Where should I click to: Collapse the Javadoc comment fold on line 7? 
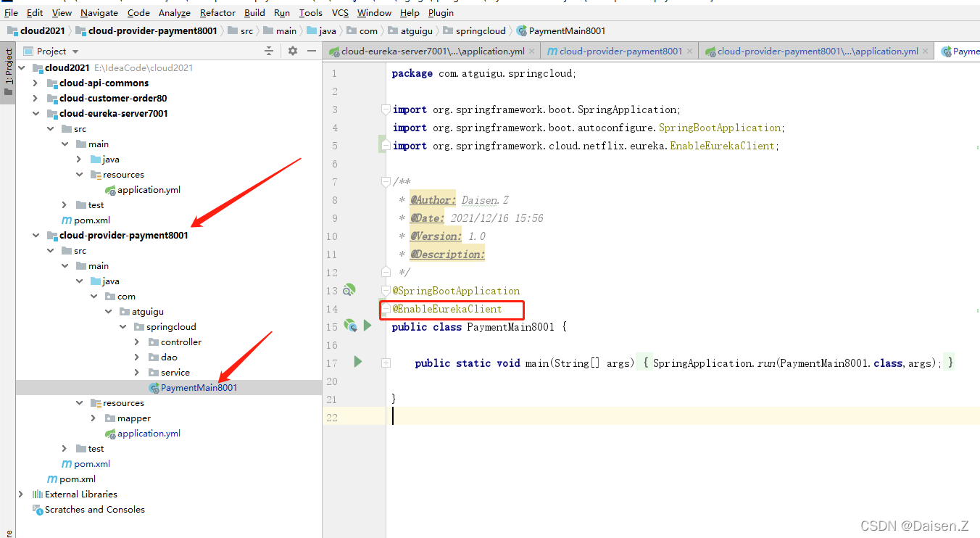click(386, 182)
